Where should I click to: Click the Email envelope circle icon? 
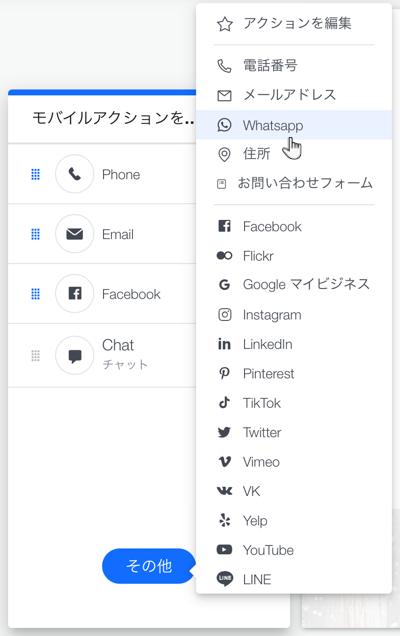(x=75, y=234)
